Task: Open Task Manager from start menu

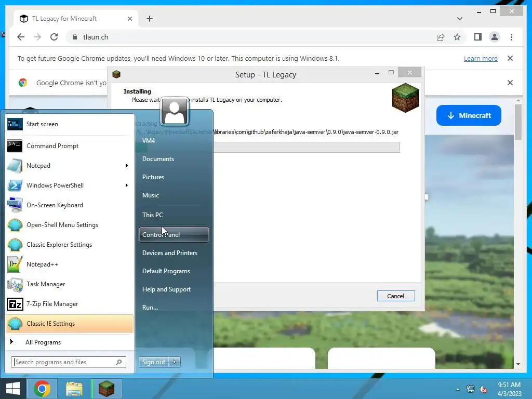Action: 70,284
